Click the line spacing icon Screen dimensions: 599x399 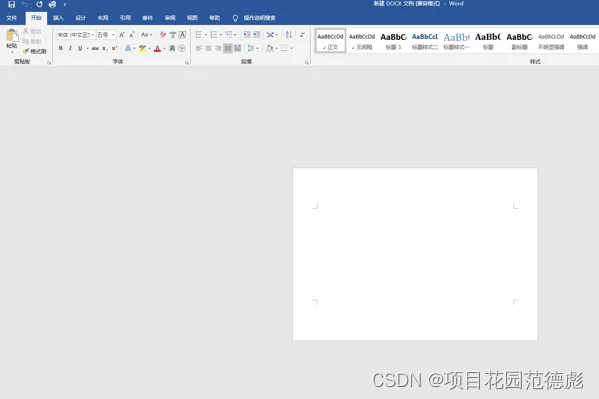[x=251, y=48]
